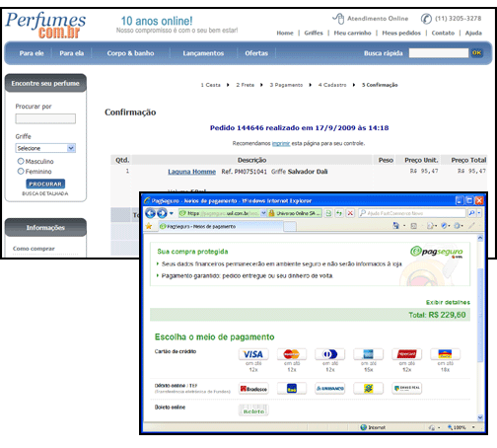This screenshot has height=448, width=497.
Task: Click the popup vertical scrollbar
Action: [480, 328]
